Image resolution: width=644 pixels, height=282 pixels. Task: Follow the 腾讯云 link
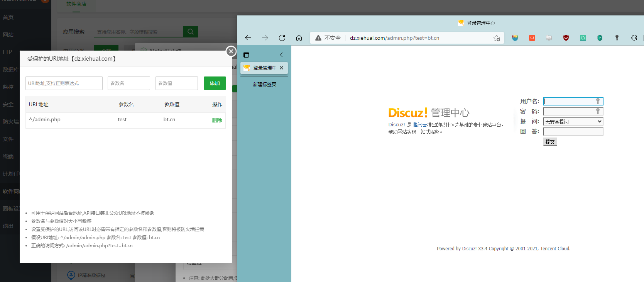(x=420, y=125)
